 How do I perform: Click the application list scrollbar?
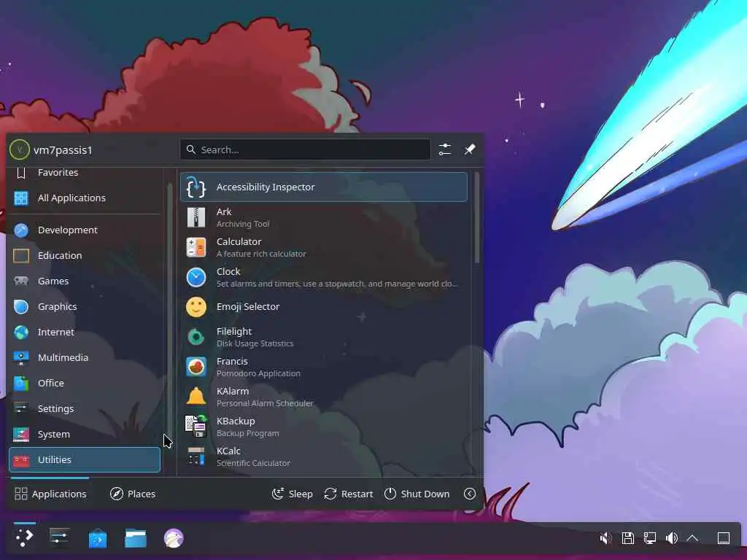tap(477, 217)
